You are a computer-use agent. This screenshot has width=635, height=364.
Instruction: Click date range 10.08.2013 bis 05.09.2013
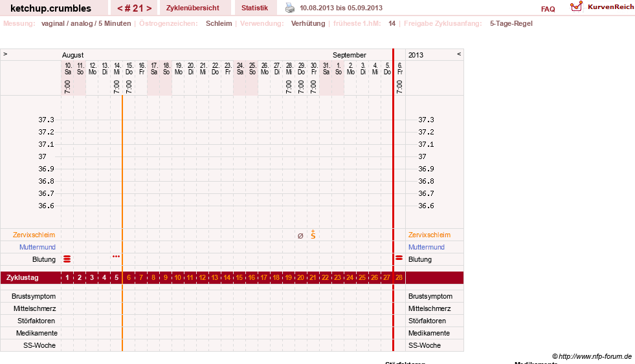coord(341,8)
